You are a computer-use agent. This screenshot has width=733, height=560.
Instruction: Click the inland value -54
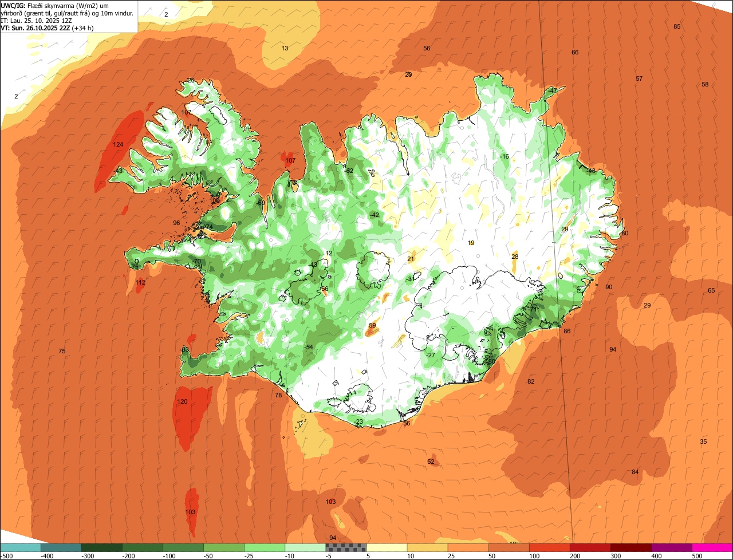(309, 348)
